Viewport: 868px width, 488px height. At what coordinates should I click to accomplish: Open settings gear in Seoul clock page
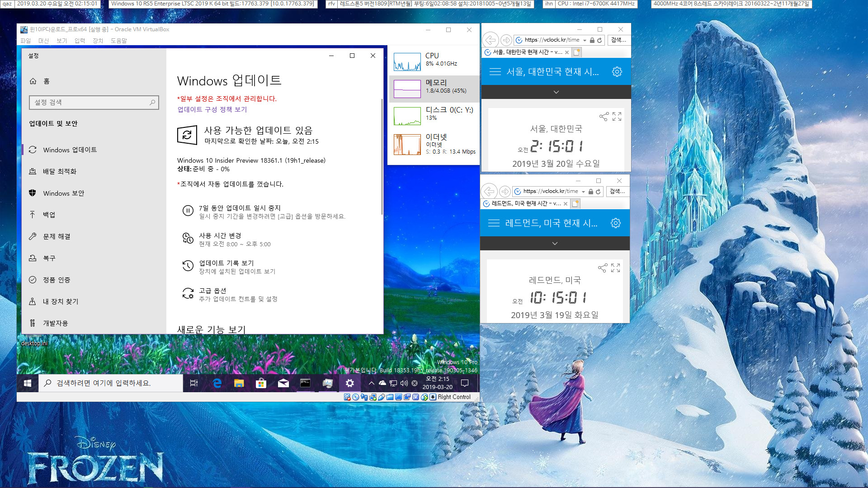617,71
